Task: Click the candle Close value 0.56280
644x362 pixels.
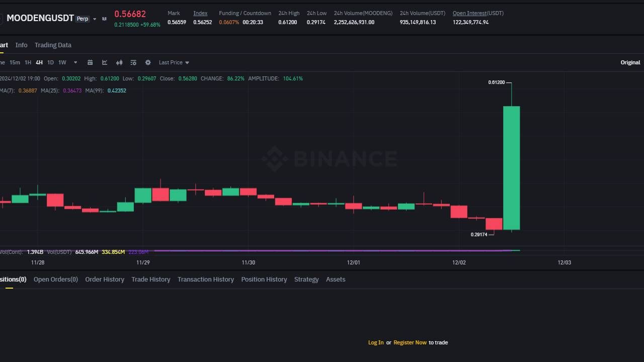Action: click(x=188, y=78)
